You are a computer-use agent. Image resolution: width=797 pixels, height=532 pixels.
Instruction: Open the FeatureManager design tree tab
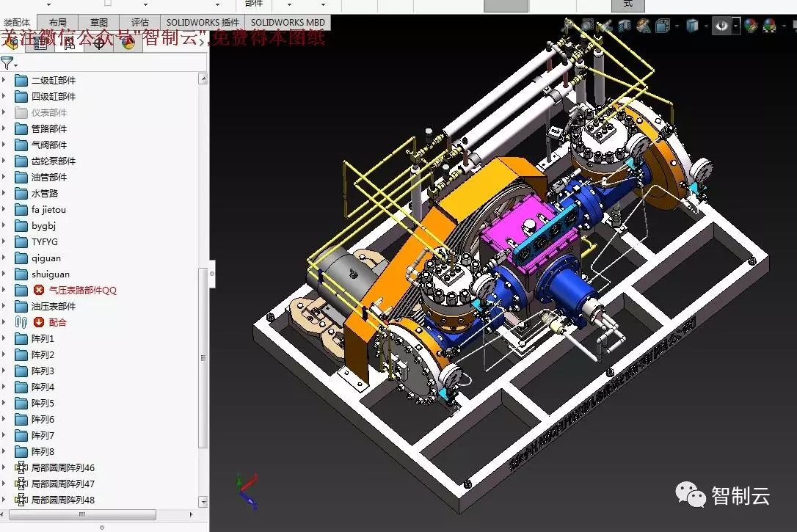tap(11, 44)
